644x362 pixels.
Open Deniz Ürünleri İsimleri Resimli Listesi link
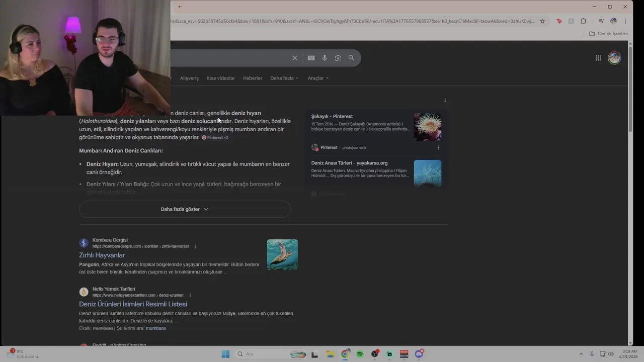pos(133,304)
